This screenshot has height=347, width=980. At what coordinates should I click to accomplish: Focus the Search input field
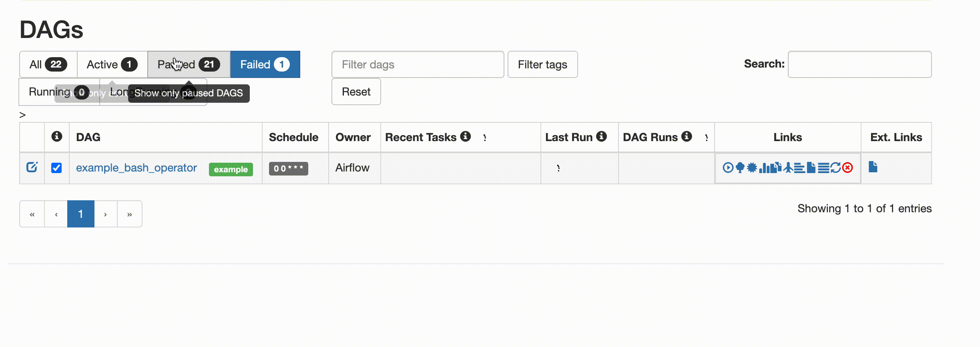[859, 64]
